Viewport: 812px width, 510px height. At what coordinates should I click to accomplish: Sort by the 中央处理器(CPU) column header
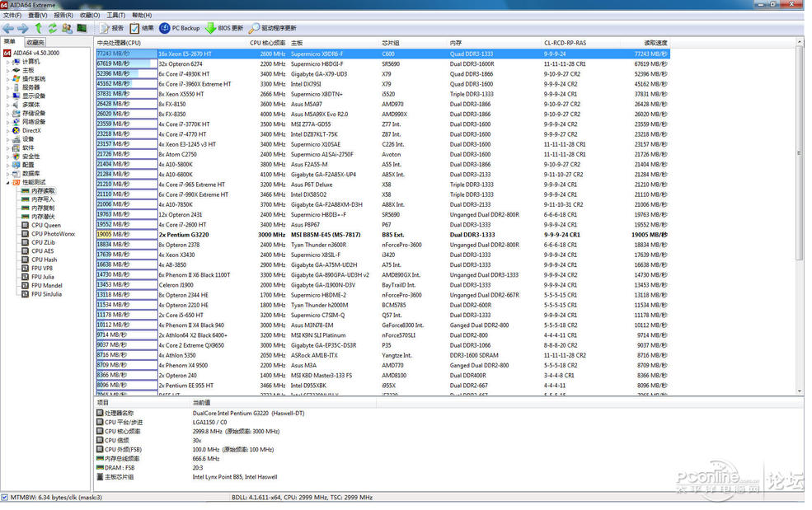click(171, 43)
